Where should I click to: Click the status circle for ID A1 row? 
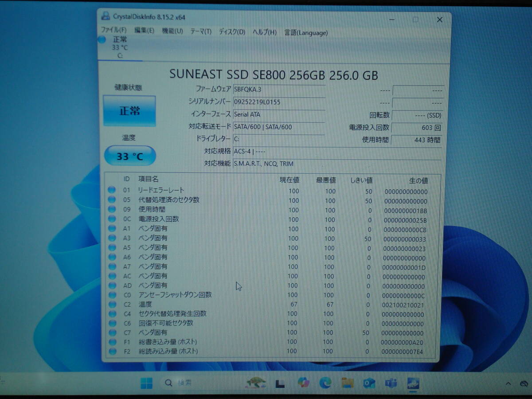(x=112, y=229)
